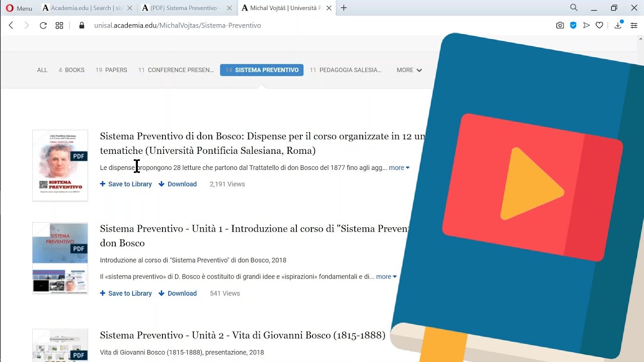Select the 11 PEDAGOGIA SALESIA... filter

click(346, 70)
